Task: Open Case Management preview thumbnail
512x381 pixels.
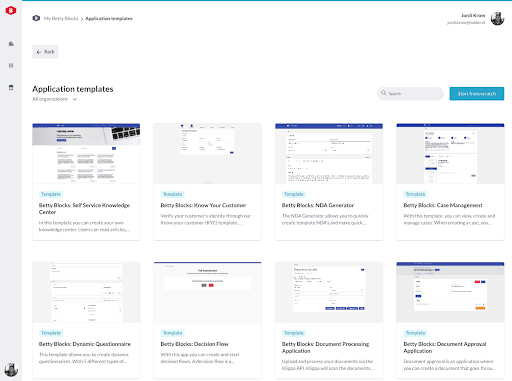Action: click(450, 153)
